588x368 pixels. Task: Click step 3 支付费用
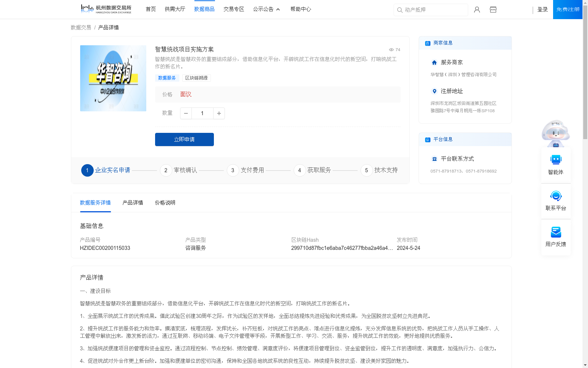245,170
